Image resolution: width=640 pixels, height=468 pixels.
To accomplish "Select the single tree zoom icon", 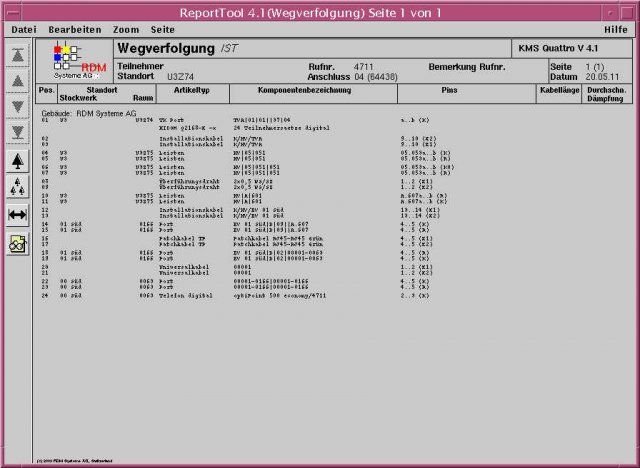I will [18, 161].
